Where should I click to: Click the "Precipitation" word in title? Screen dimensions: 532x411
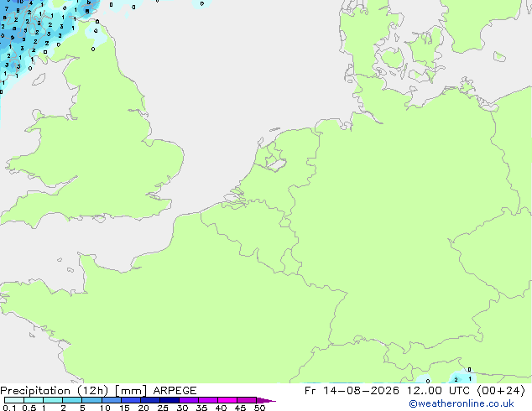[x=35, y=391]
